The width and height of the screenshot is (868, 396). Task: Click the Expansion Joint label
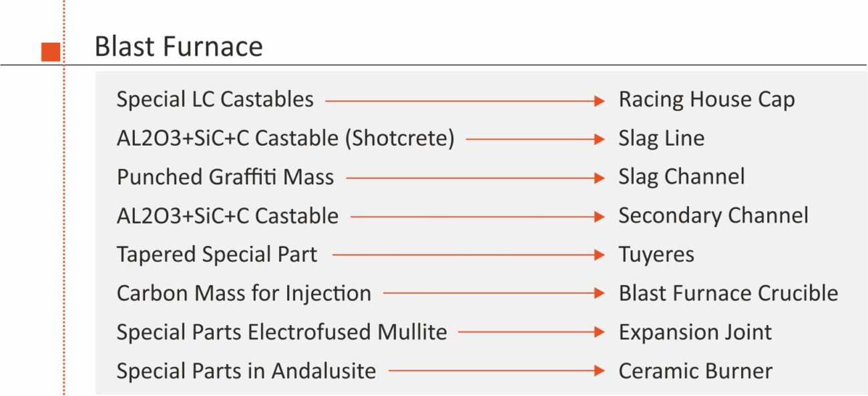tap(695, 332)
